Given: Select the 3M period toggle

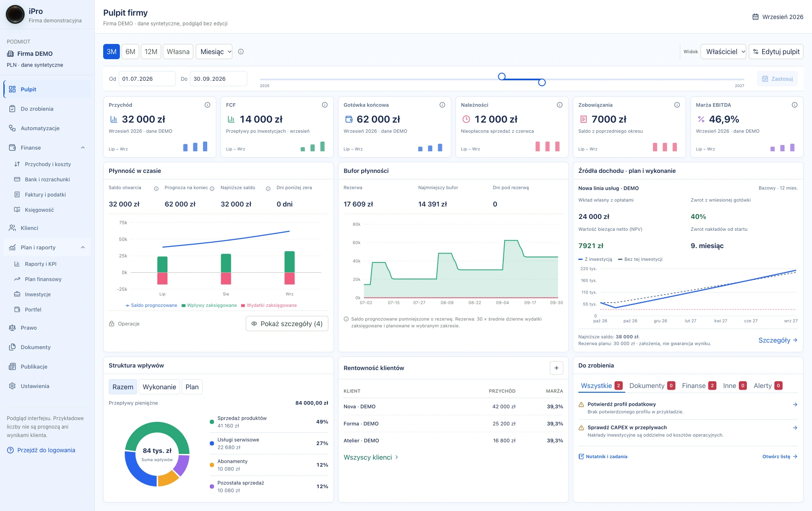Looking at the screenshot, I should 112,52.
